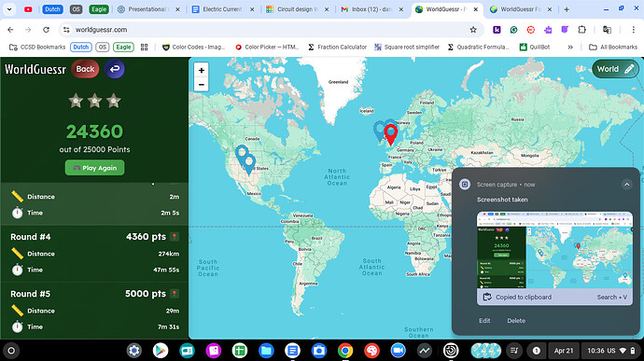Image resolution: width=644 pixels, height=361 pixels.
Task: Open the CCSD Bookmarks folder
Action: 37,48
